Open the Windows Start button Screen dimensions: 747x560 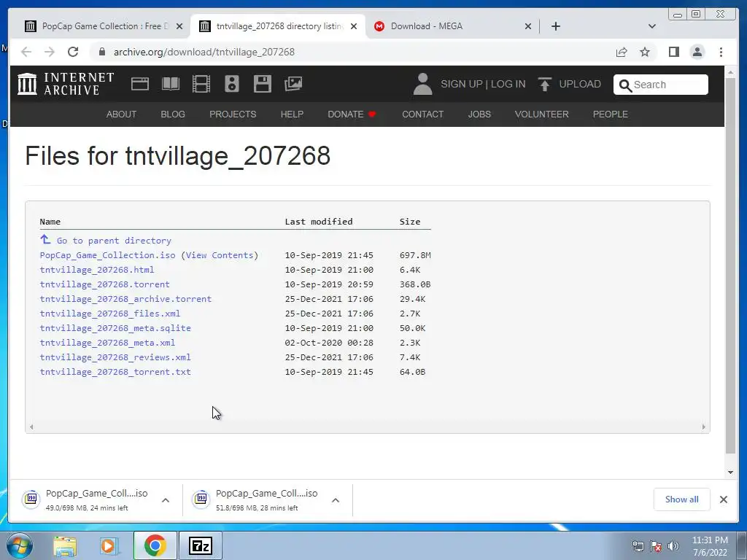[x=19, y=545]
